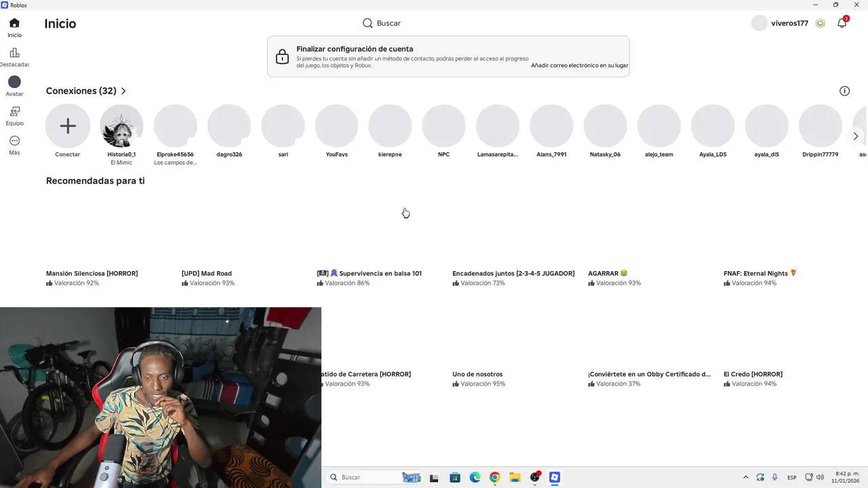Open Task View in taskbar
The image size is (868, 488).
click(x=434, y=478)
